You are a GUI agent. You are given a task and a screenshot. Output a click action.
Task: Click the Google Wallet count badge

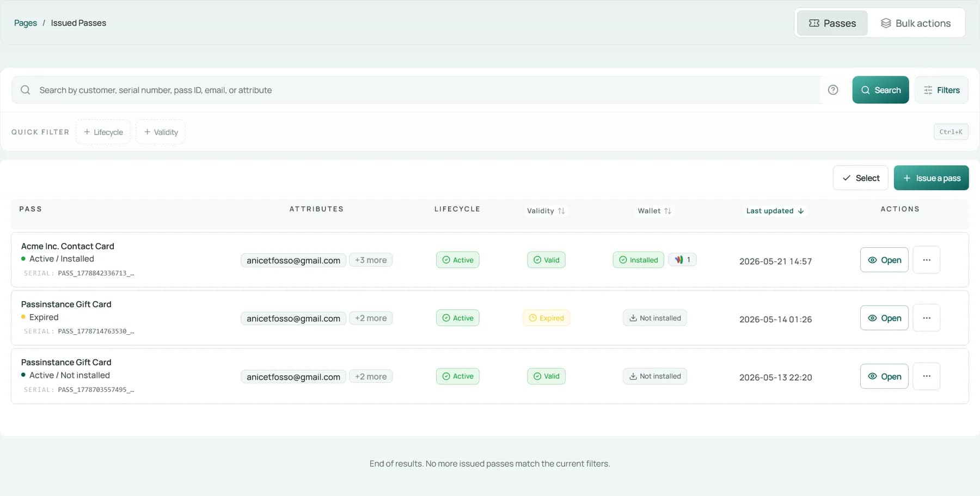682,260
